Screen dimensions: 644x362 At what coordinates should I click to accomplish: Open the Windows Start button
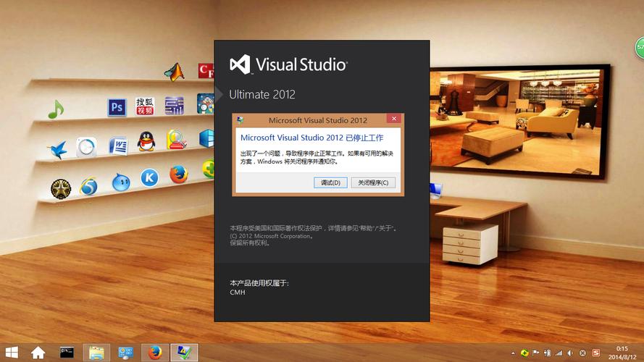pos(12,353)
